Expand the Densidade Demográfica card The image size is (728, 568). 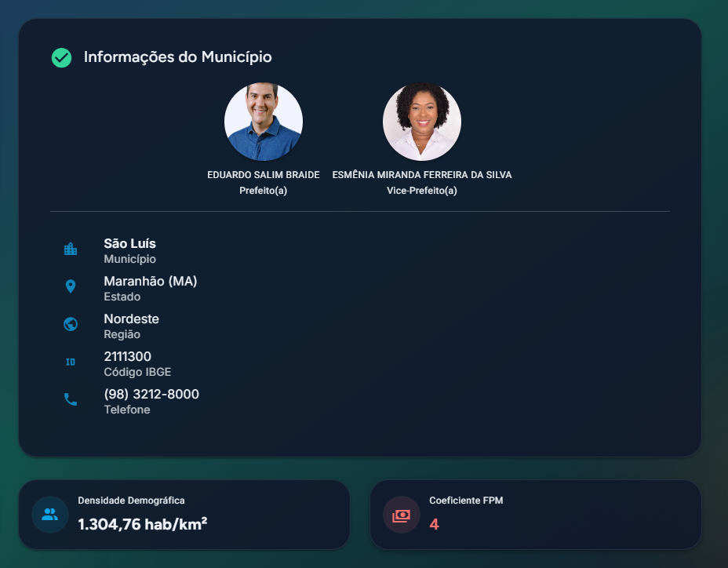pos(184,515)
